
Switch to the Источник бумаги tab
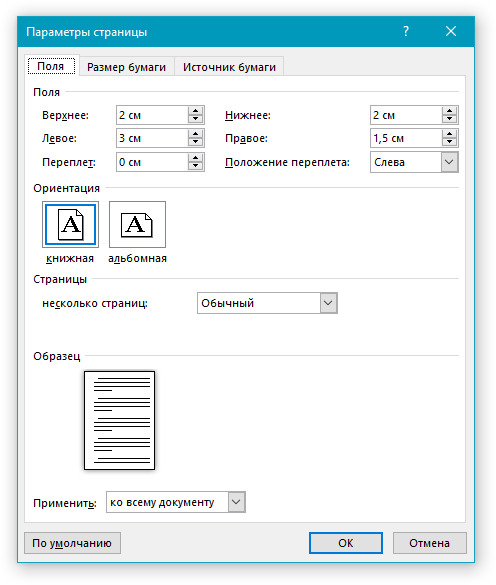coord(229,67)
